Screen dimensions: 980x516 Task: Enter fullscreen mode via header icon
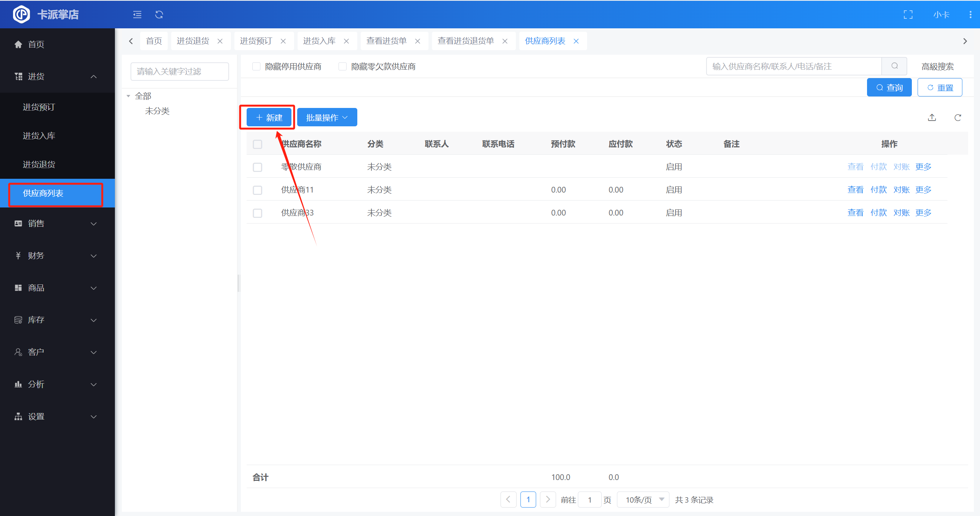pyautogui.click(x=908, y=15)
